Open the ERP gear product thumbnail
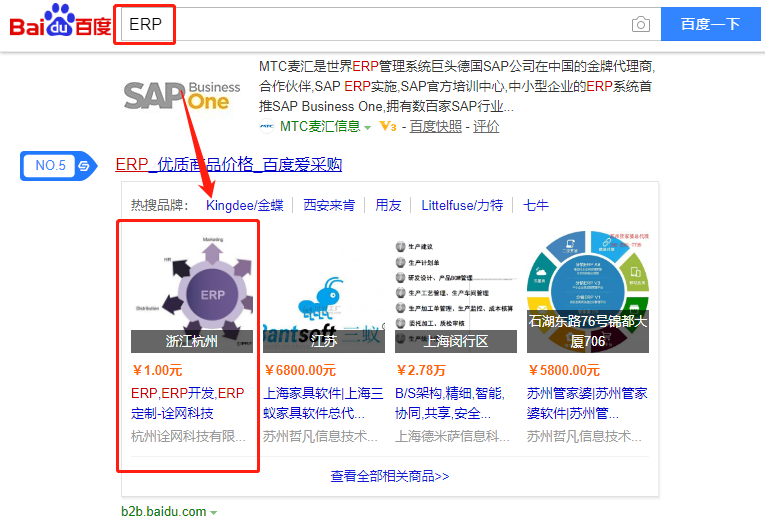This screenshot has height=524, width=765. tap(192, 292)
